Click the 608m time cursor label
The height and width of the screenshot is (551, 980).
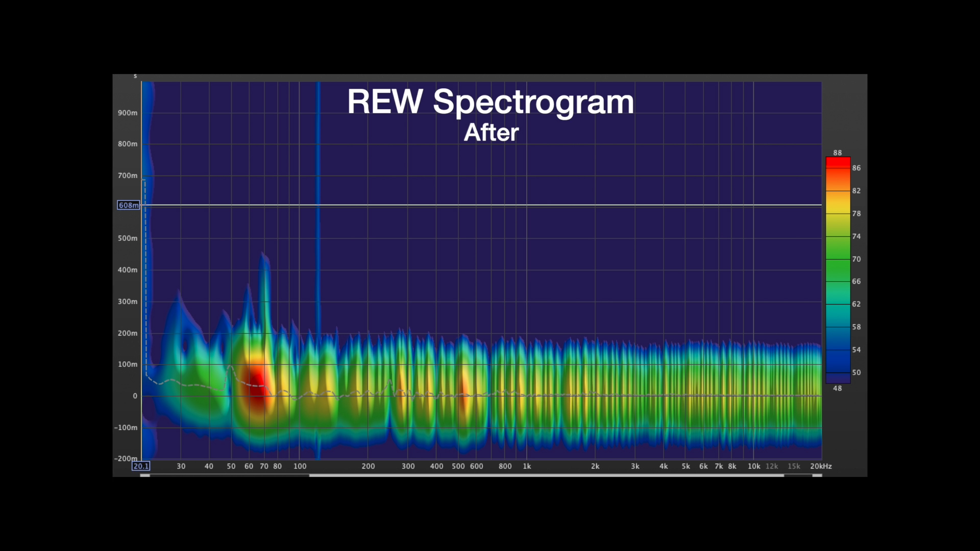point(129,205)
